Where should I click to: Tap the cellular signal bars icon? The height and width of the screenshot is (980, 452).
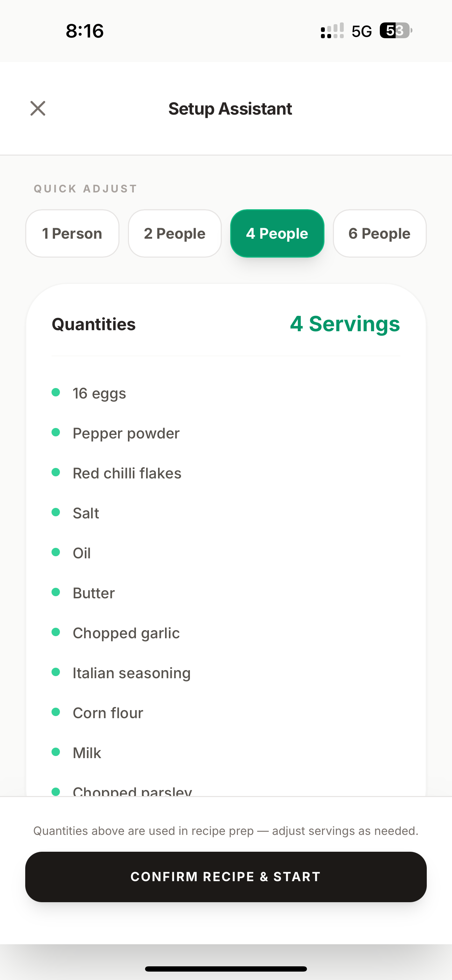coord(332,31)
